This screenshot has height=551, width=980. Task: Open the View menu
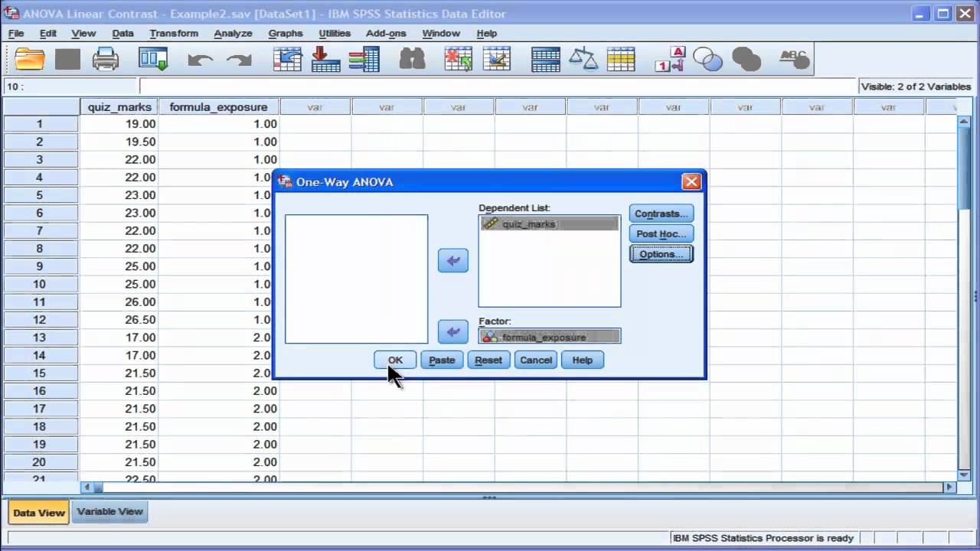tap(83, 34)
